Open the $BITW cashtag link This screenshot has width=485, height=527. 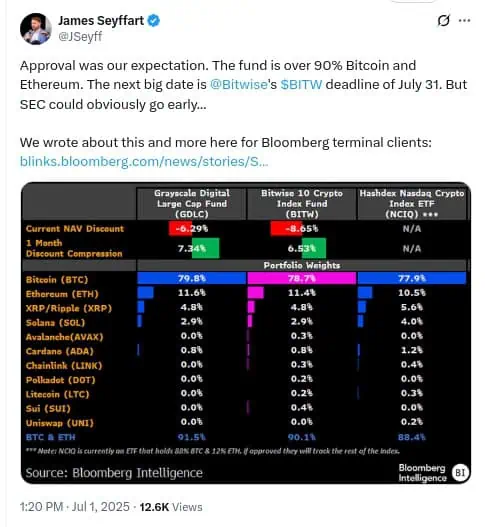click(301, 85)
